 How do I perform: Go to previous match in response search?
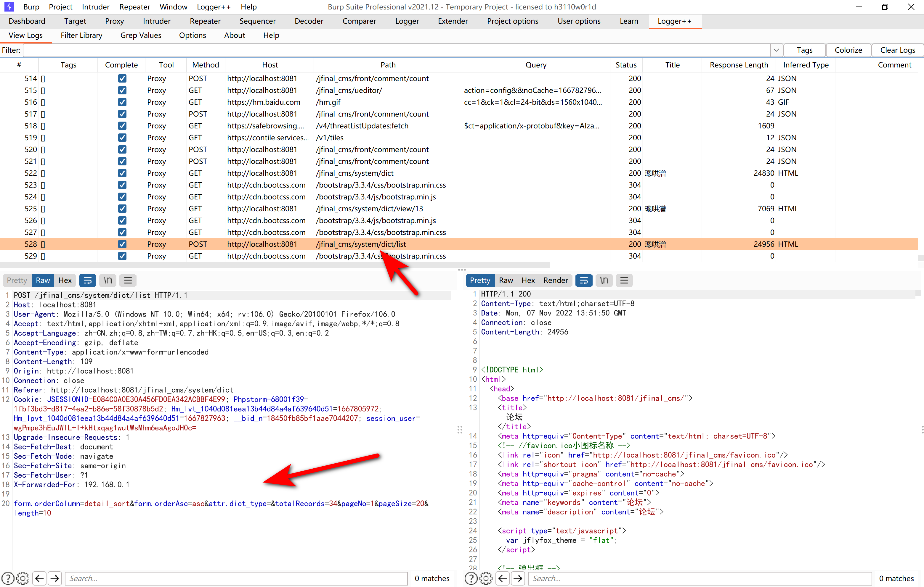(x=502, y=578)
